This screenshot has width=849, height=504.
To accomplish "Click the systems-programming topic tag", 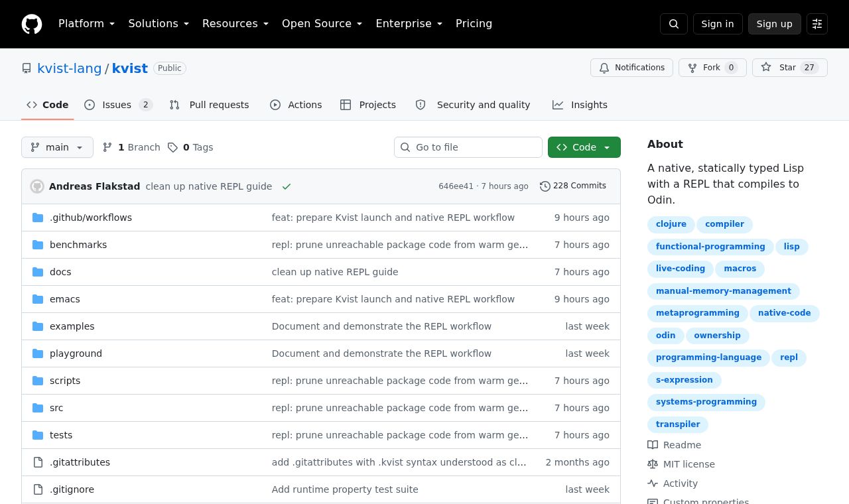I will click(706, 402).
